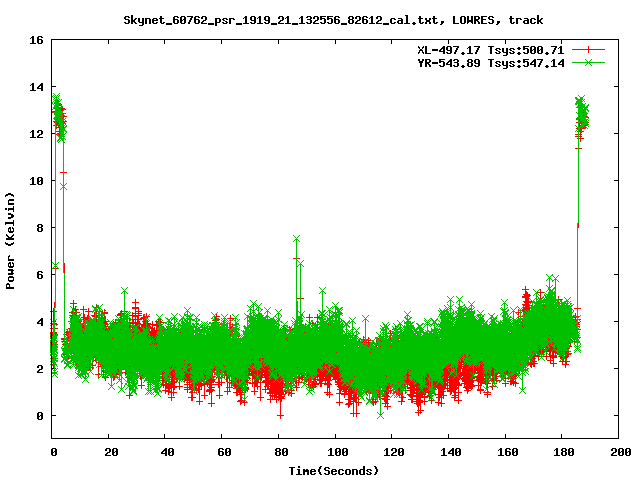640x480 pixels.
Task: Click the x-axis tick label 140
Action: [x=451, y=452]
